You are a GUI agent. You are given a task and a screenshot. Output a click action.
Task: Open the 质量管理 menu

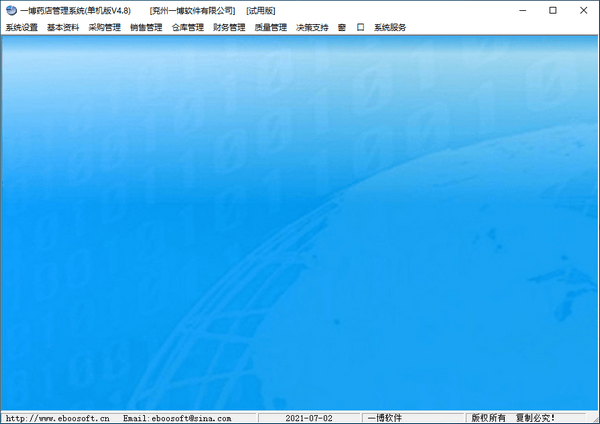270,28
